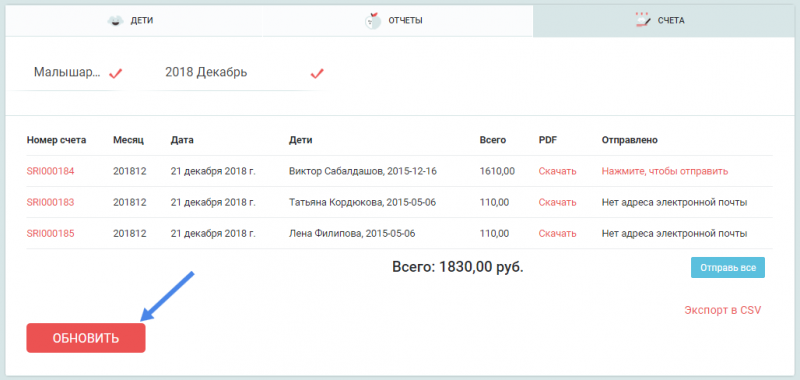Click the 110,00 amount in SRI000185 row

click(x=494, y=234)
